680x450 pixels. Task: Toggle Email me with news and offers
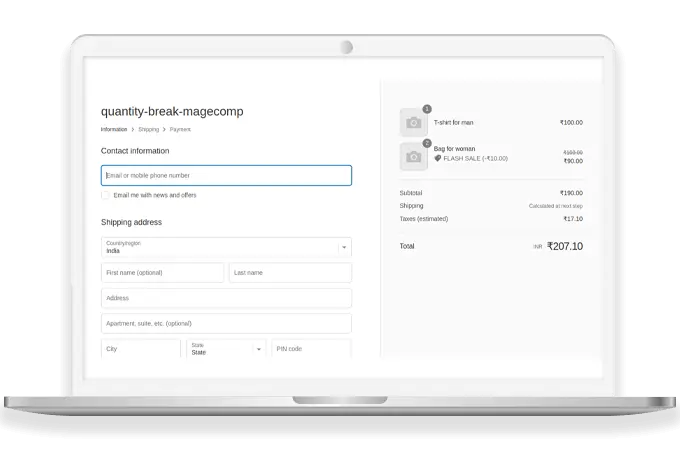pyautogui.click(x=106, y=195)
